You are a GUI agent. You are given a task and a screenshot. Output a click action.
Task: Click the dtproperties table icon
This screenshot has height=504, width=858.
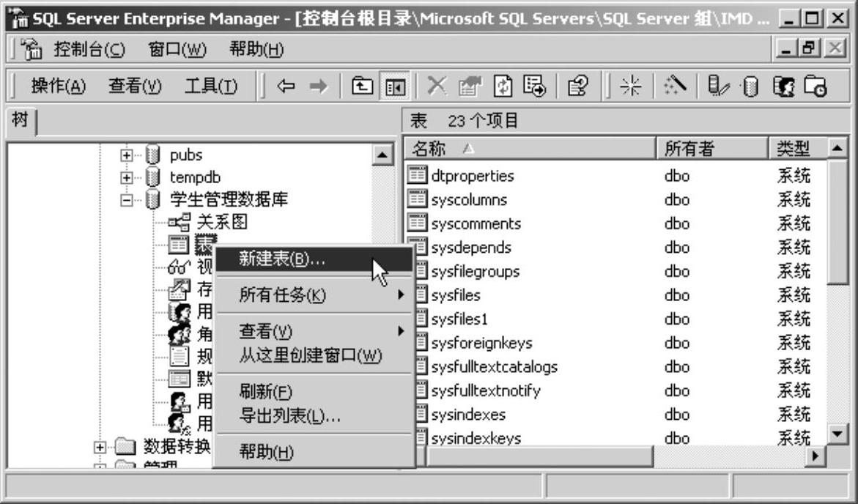click(417, 175)
